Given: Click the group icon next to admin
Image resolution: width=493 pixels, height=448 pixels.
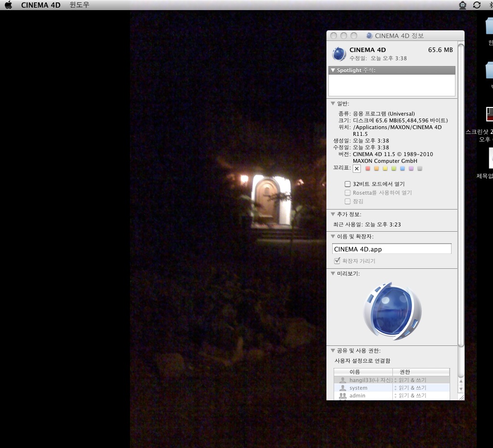Looking at the screenshot, I should (343, 396).
